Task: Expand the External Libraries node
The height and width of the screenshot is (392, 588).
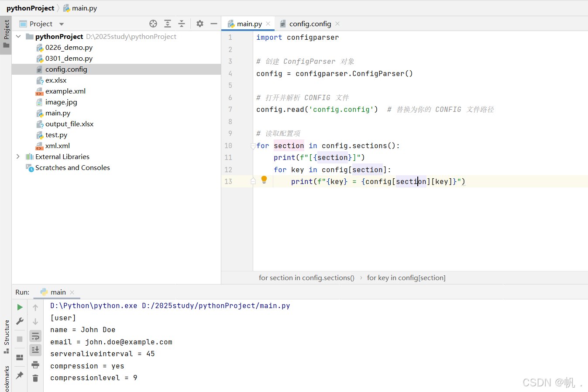Action: point(18,156)
